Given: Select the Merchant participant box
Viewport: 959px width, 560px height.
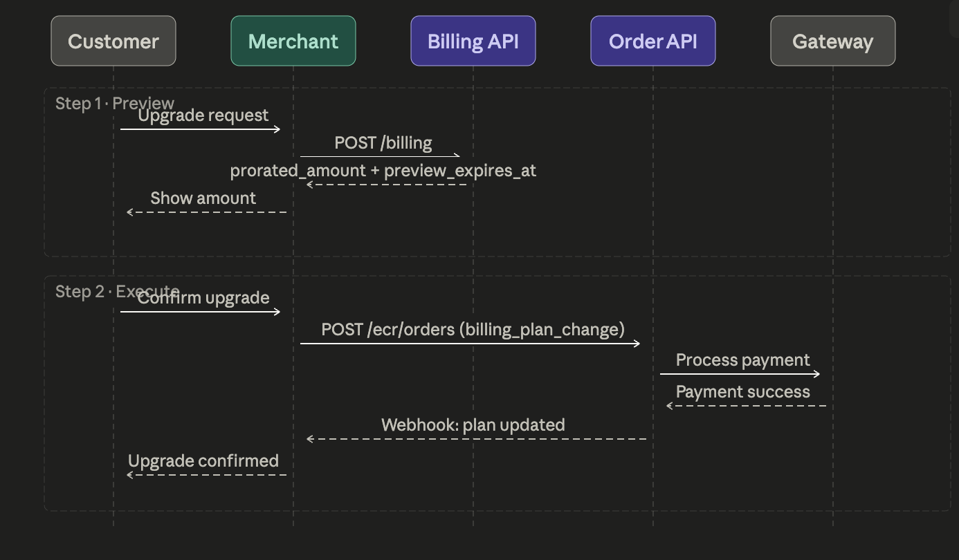Looking at the screenshot, I should [x=293, y=41].
